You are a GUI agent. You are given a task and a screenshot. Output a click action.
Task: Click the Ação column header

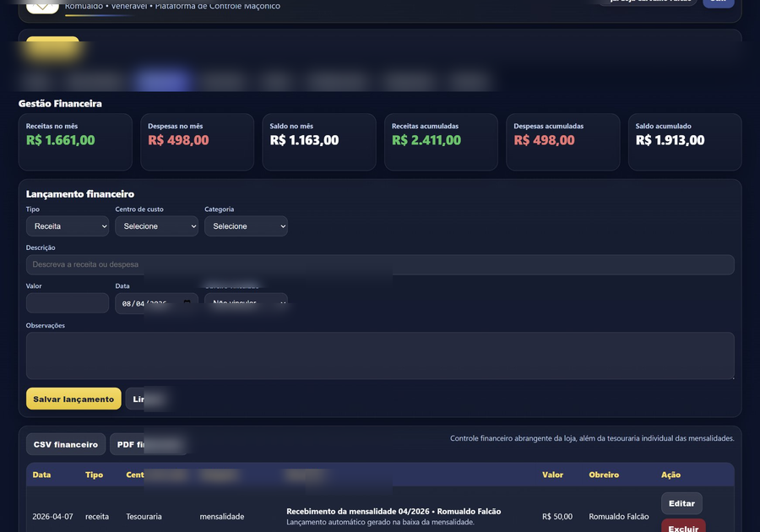670,475
